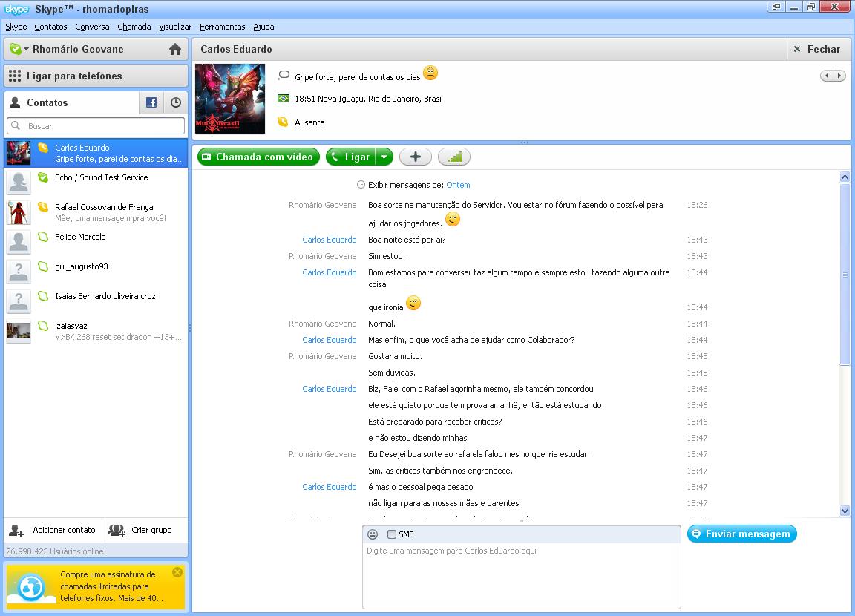Enable the SMS checkbox
Viewport: 855px width, 616px height.
392,534
